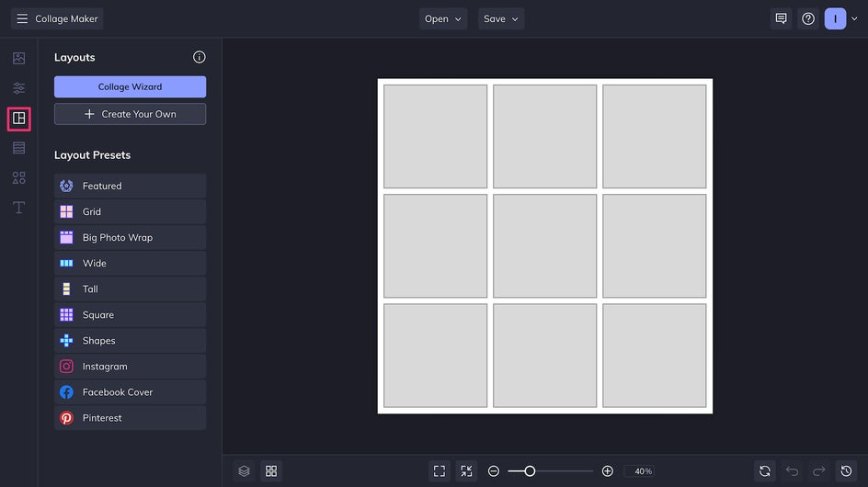
Task: Open the layers panel icon
Action: pyautogui.click(x=245, y=471)
